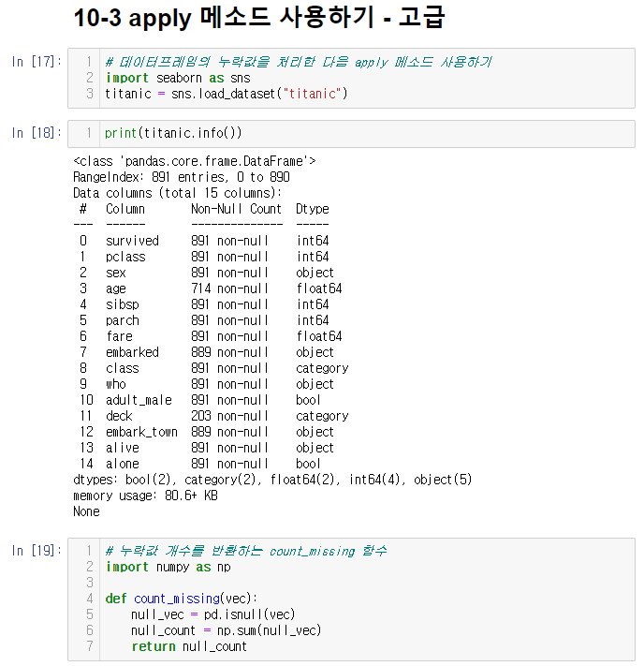The image size is (644, 666).
Task: Click 'bool' dtype in the alone row
Action: pos(308,464)
